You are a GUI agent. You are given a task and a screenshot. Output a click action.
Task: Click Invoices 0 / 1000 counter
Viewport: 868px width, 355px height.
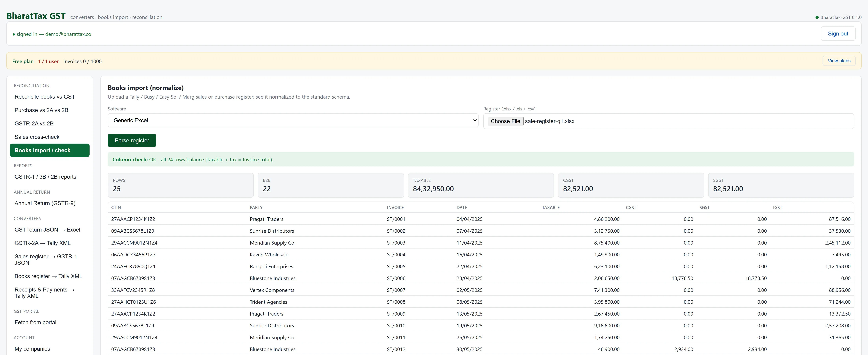pyautogui.click(x=82, y=61)
